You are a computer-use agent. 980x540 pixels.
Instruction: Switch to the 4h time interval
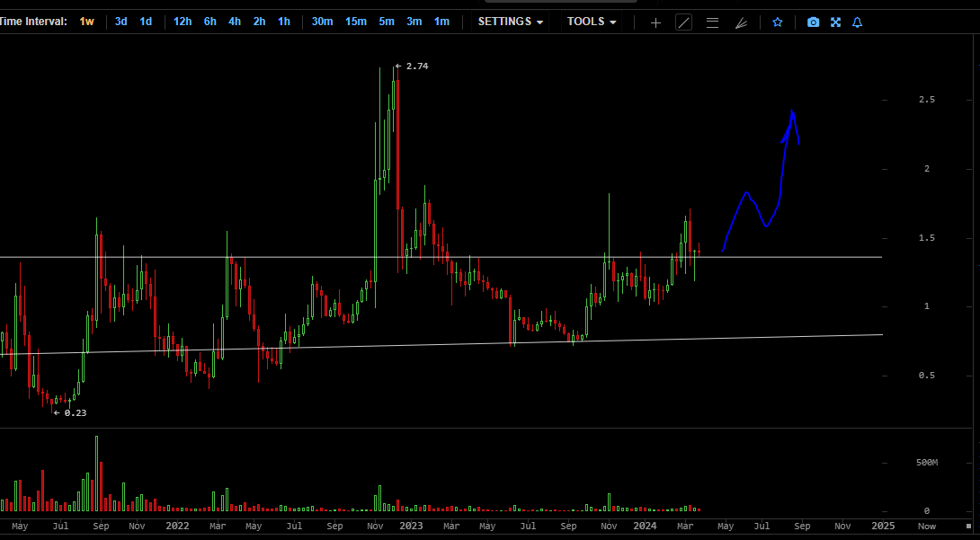pyautogui.click(x=235, y=22)
